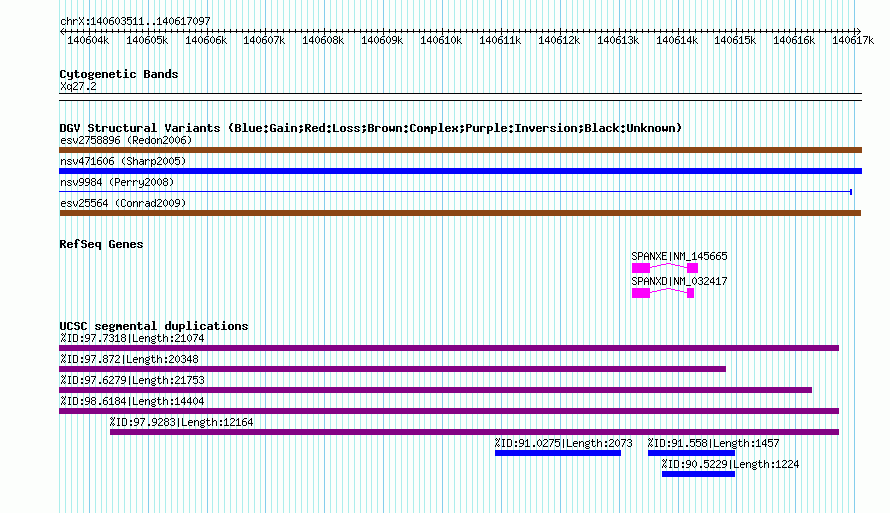Click the 140604k ruler tick label
The image size is (890, 513).
pyautogui.click(x=88, y=40)
